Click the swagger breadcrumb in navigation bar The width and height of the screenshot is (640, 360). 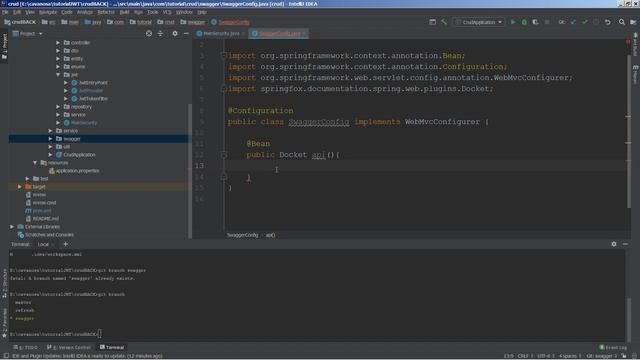(x=193, y=22)
